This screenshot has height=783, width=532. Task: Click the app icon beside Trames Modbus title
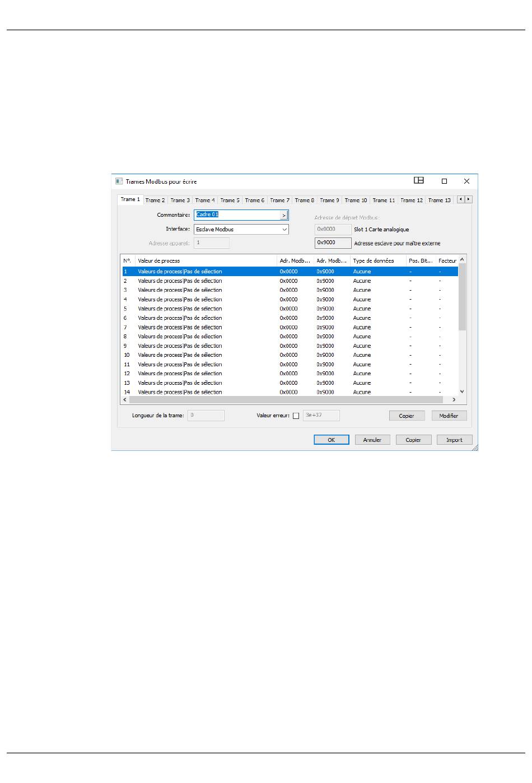click(x=119, y=181)
